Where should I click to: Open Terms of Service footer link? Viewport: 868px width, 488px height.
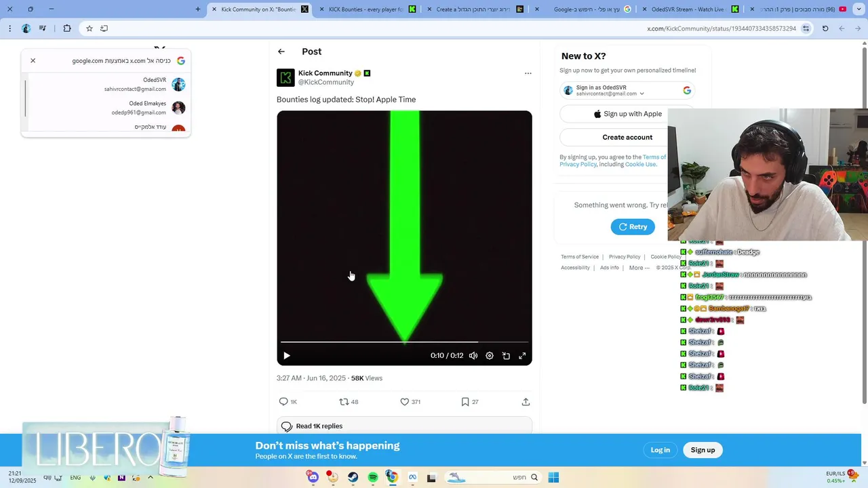pyautogui.click(x=580, y=257)
